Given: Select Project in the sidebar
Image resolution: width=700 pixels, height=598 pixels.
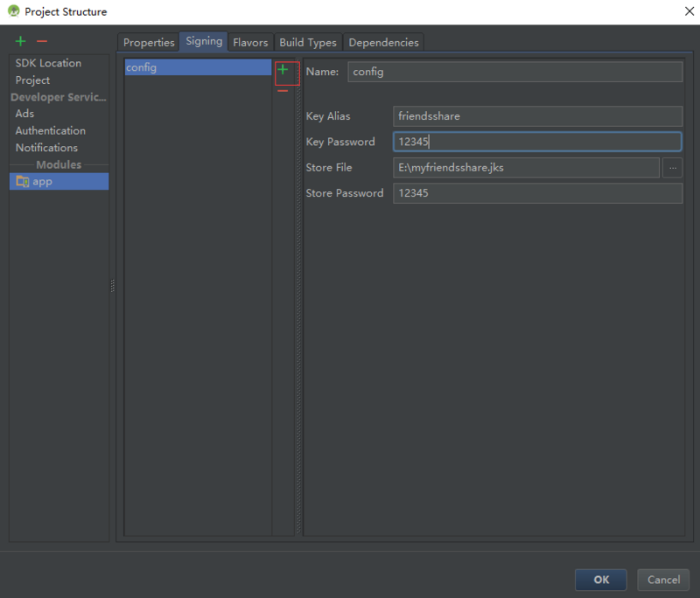Looking at the screenshot, I should (59, 80).
